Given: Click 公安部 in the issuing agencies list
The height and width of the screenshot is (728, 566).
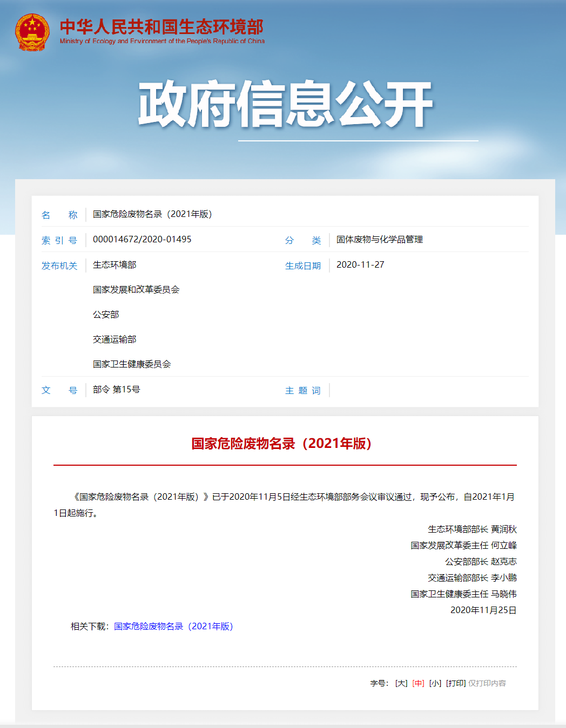Looking at the screenshot, I should [106, 315].
